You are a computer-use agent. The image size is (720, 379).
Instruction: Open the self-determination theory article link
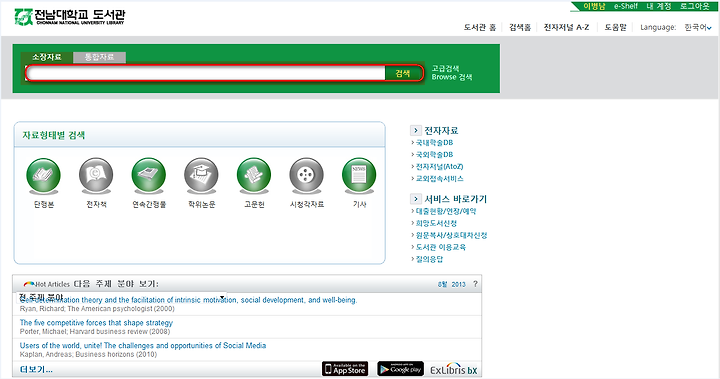188,300
